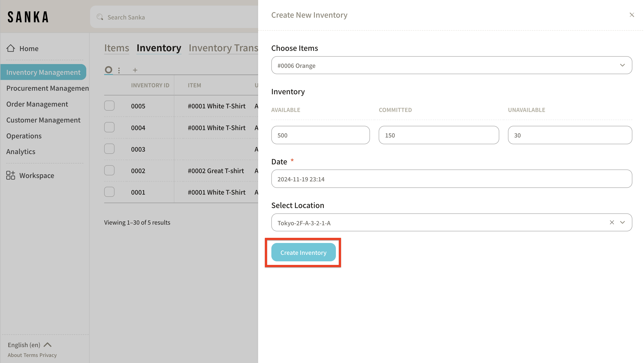Open the three-dot view options menu
Image resolution: width=644 pixels, height=363 pixels.
click(119, 70)
